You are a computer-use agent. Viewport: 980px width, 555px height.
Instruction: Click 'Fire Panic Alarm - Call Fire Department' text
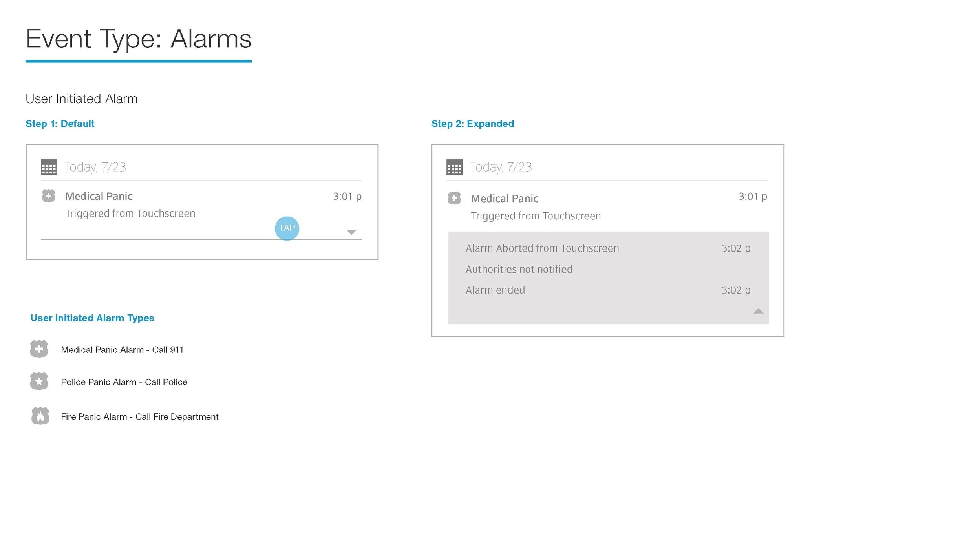click(x=139, y=417)
